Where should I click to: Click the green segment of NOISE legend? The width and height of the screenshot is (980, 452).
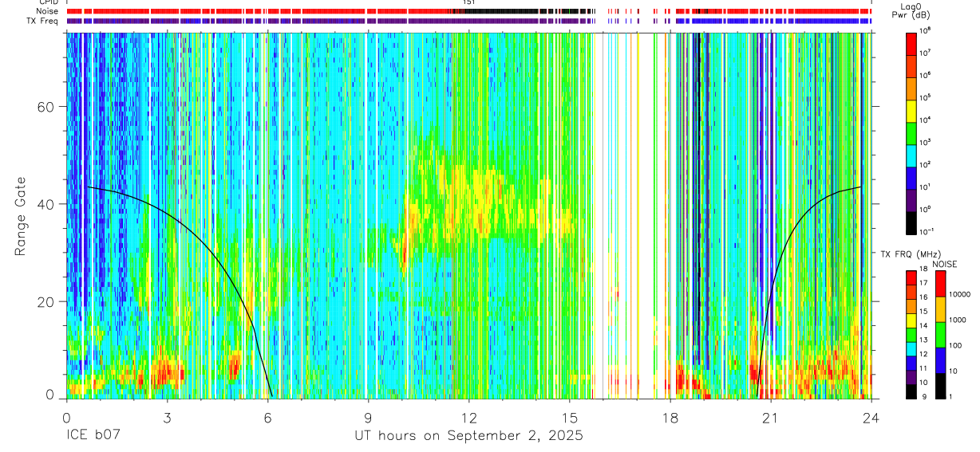click(939, 335)
